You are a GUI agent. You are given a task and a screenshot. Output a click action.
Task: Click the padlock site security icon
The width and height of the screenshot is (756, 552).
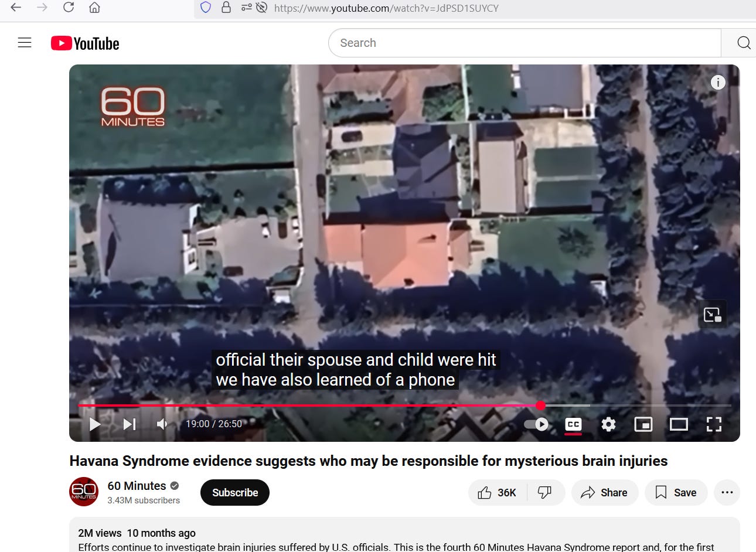226,8
